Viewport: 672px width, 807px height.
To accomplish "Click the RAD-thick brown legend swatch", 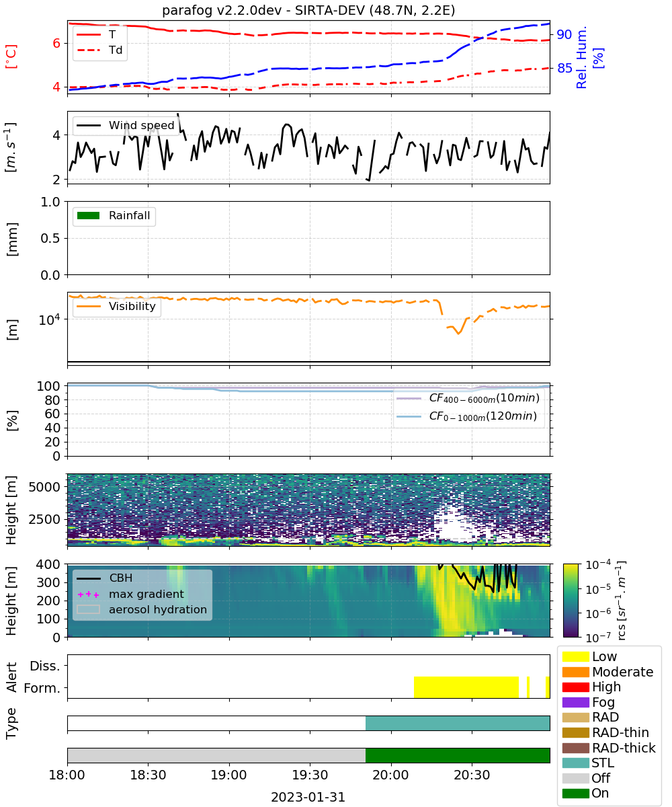I will pos(575,748).
